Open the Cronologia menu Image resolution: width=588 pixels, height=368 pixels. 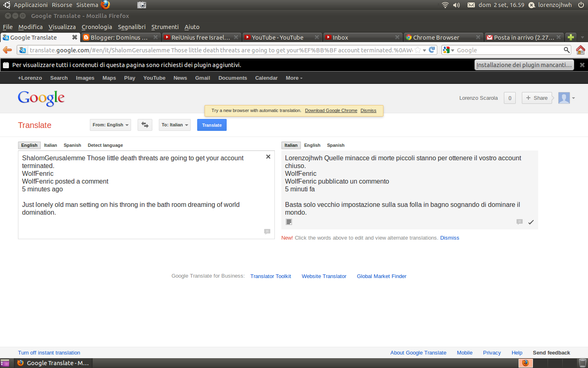coord(97,27)
